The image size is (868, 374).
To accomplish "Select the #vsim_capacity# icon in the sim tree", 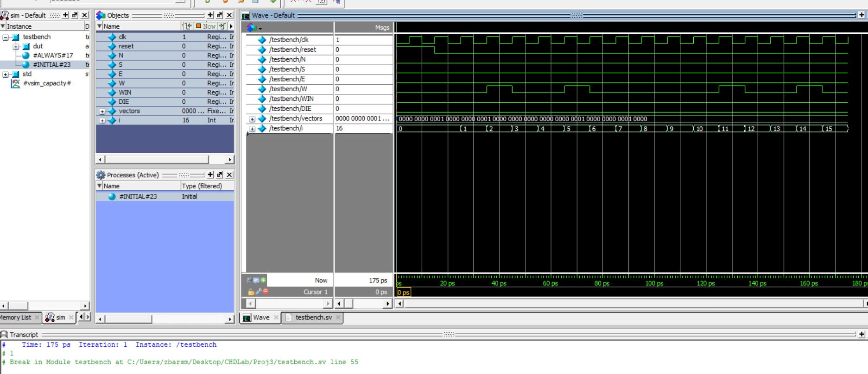I will (x=16, y=83).
